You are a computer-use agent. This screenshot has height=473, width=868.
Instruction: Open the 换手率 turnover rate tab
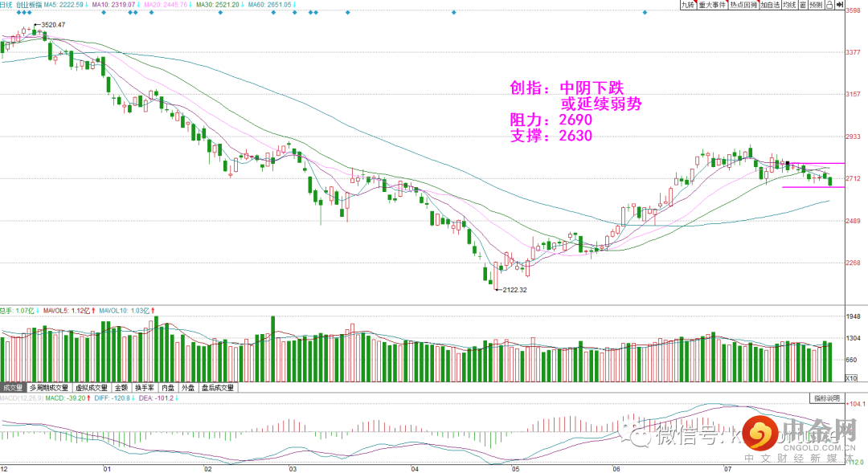coord(145,388)
